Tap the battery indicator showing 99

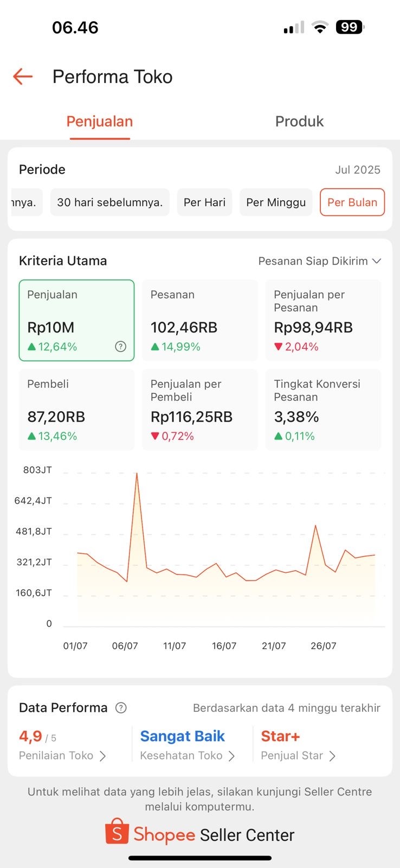(x=350, y=27)
